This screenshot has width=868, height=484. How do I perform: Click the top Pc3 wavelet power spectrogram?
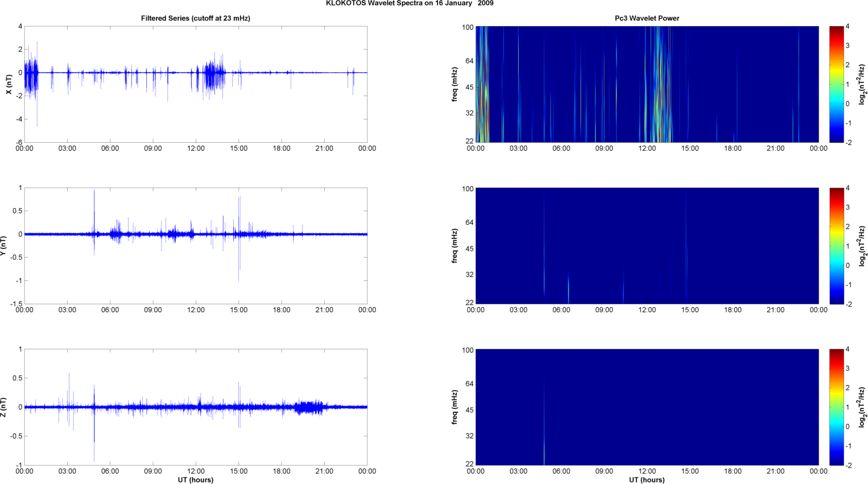(x=647, y=84)
